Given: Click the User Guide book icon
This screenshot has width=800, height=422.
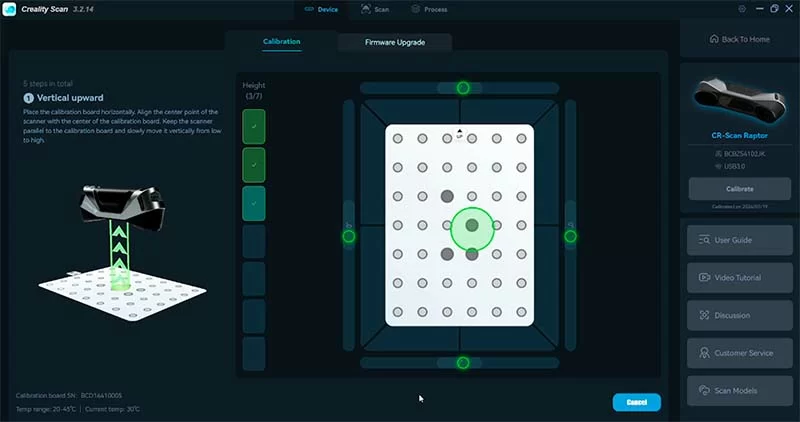Looking at the screenshot, I should pos(704,240).
